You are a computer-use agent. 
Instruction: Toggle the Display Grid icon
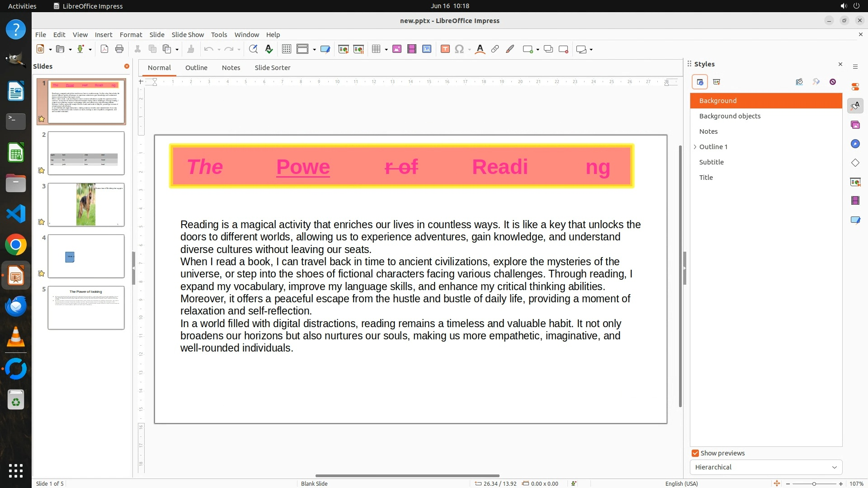(287, 49)
